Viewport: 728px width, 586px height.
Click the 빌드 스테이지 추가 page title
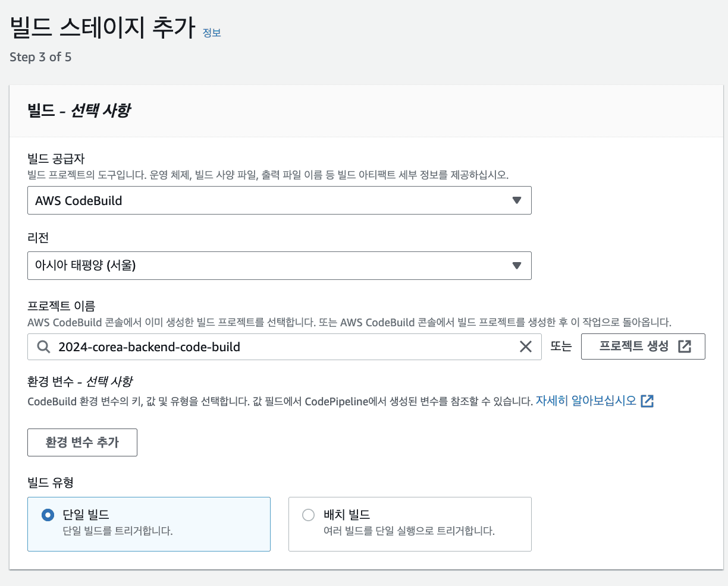102,28
